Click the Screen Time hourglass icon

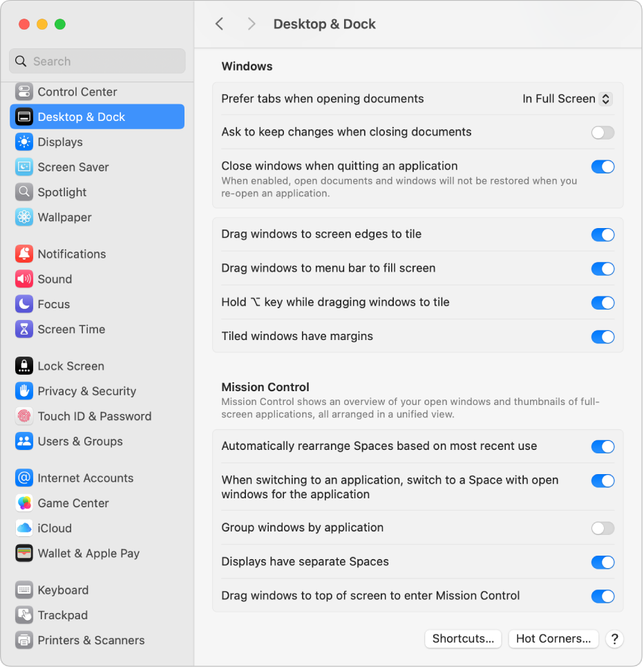(x=24, y=330)
